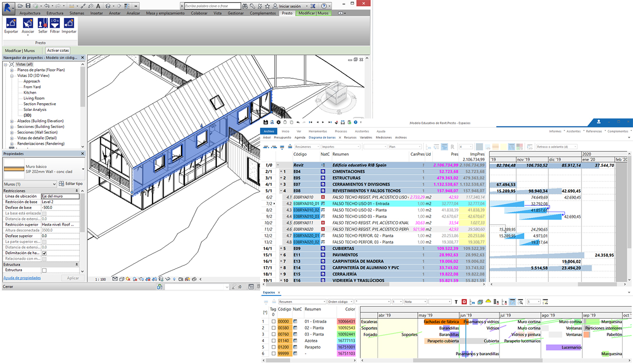Click the Revit quick access Save icon
Image resolution: width=633 pixels, height=364 pixels.
(28, 6)
